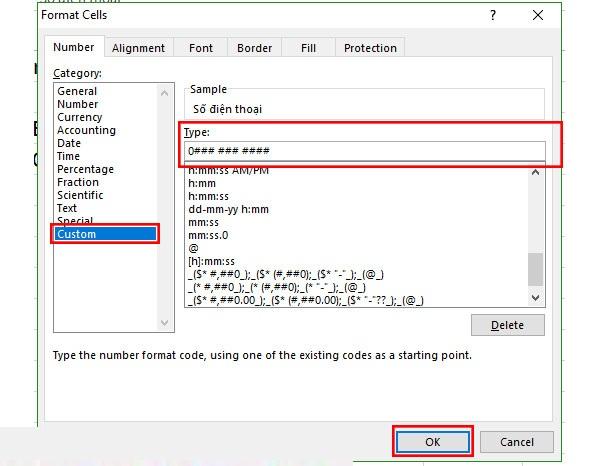Delete the custom format code
600x466 pixels.
[x=507, y=325]
